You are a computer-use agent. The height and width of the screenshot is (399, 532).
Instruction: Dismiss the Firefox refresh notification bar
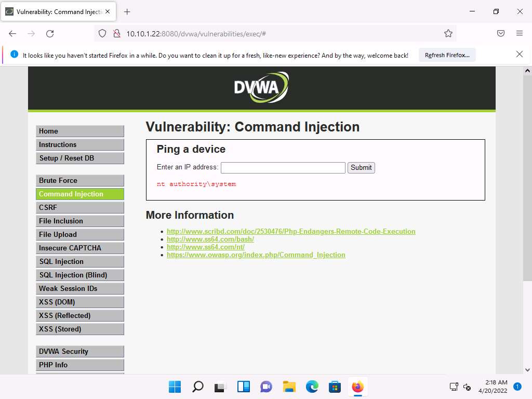pyautogui.click(x=519, y=55)
